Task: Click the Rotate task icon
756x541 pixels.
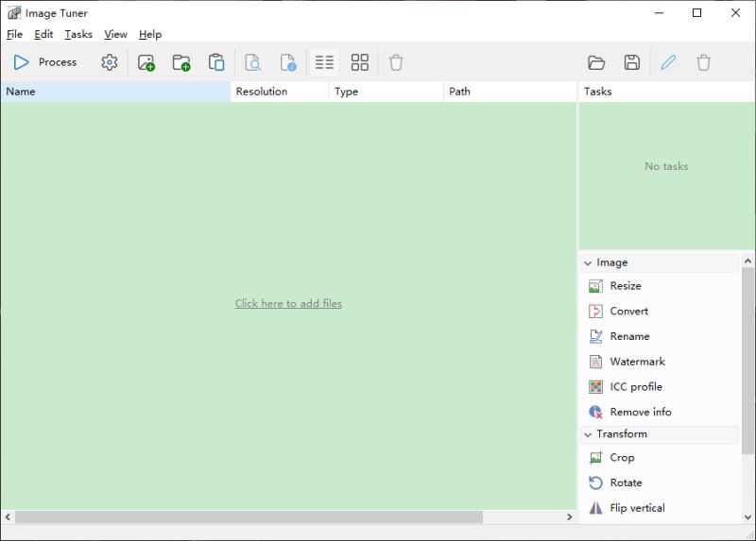Action: click(595, 482)
